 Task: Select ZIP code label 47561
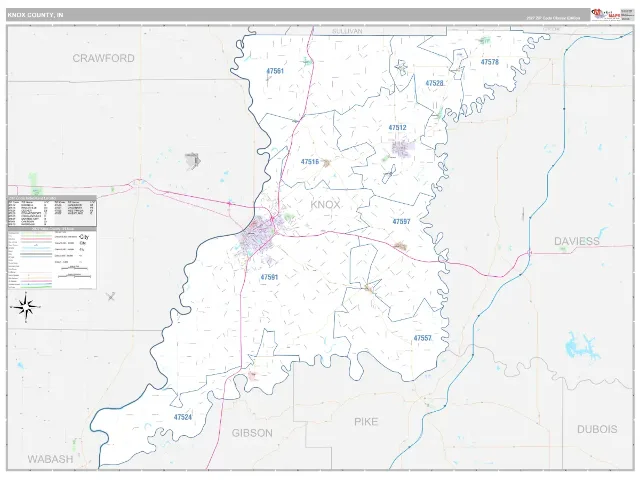click(x=275, y=71)
